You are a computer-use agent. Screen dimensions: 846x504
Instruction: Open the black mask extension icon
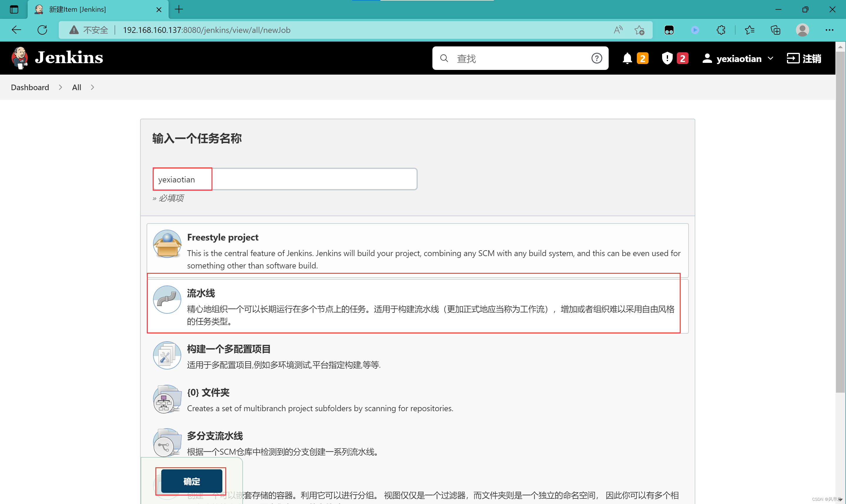tap(669, 30)
